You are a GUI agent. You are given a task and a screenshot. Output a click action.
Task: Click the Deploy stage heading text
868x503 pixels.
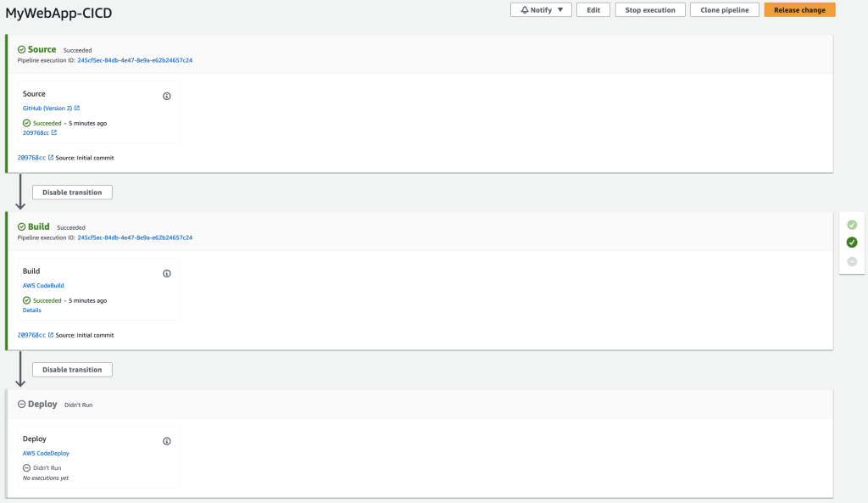click(x=42, y=404)
